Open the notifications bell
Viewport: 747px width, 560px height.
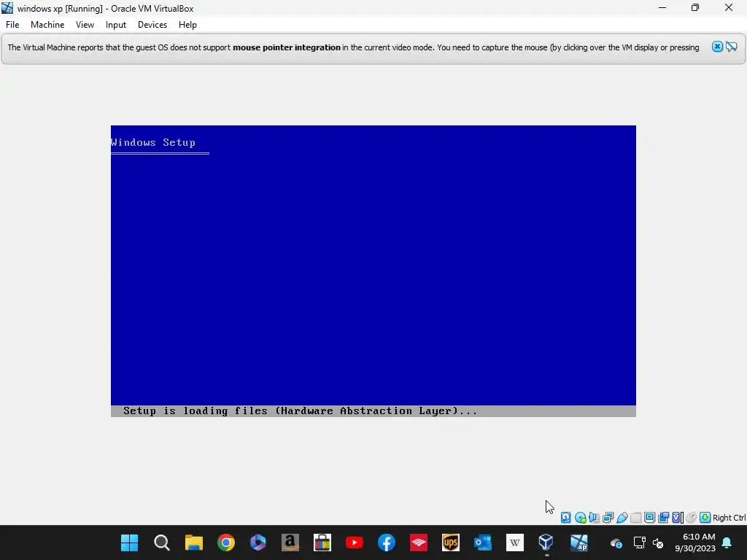coord(727,542)
